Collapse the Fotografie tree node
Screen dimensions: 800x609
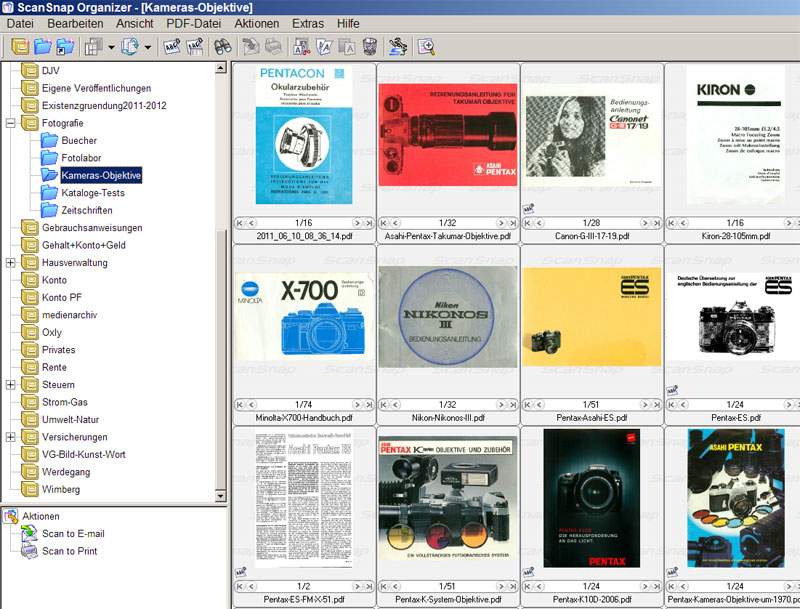10,123
